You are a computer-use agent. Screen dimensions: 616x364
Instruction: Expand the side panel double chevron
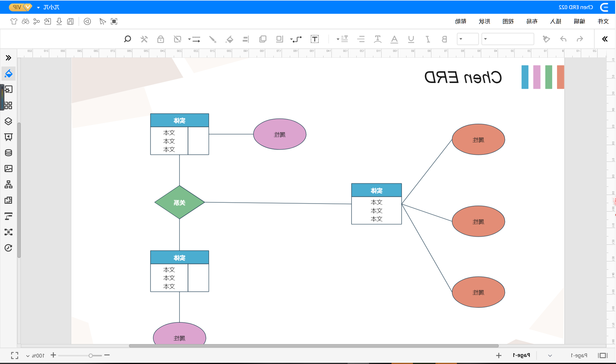(8, 58)
